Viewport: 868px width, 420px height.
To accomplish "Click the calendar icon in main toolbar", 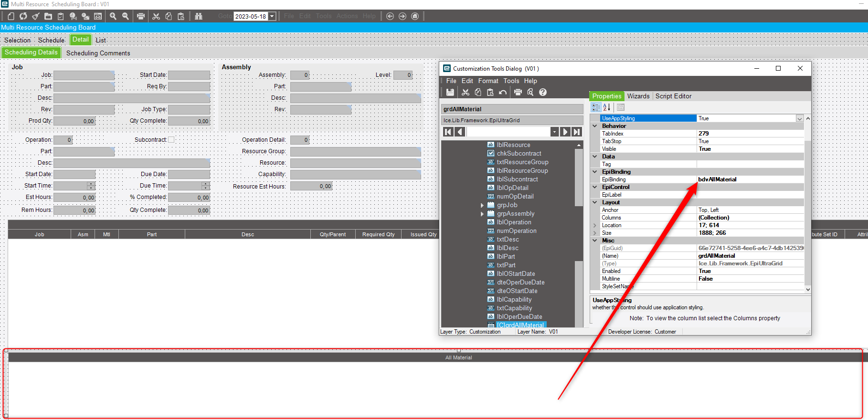I will (x=98, y=16).
